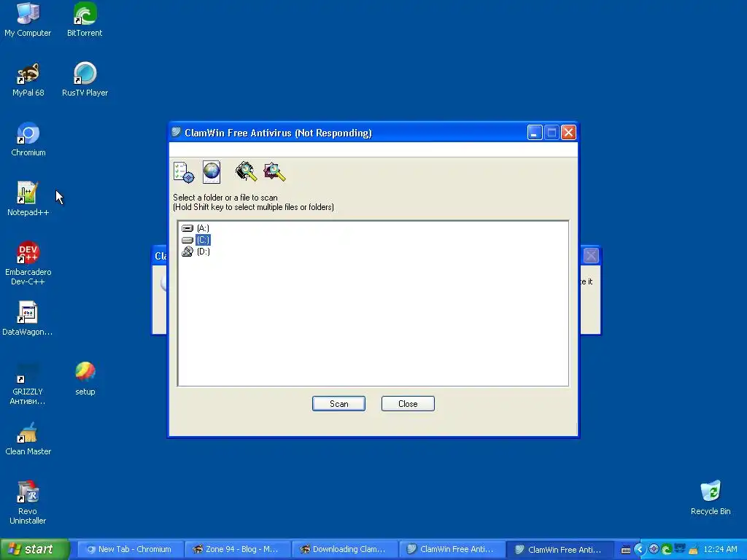Select the setup desktop icon

pyautogui.click(x=85, y=378)
